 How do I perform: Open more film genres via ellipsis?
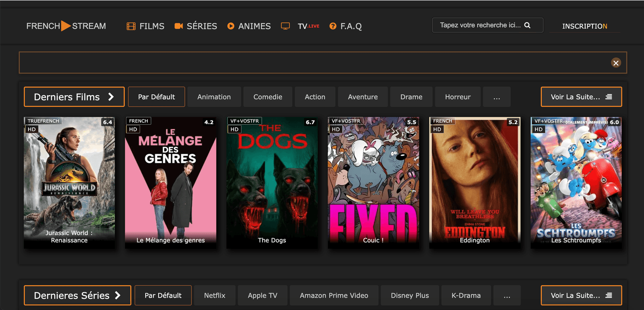[x=497, y=97]
